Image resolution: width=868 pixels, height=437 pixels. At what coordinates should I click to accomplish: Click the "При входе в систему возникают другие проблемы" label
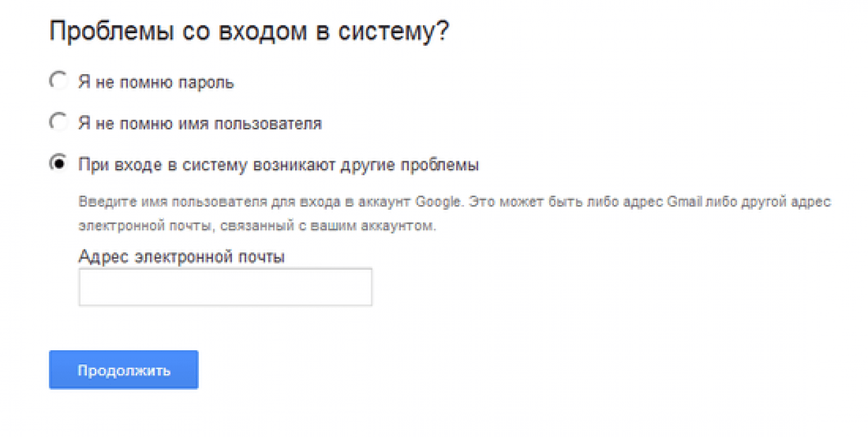coord(278,165)
